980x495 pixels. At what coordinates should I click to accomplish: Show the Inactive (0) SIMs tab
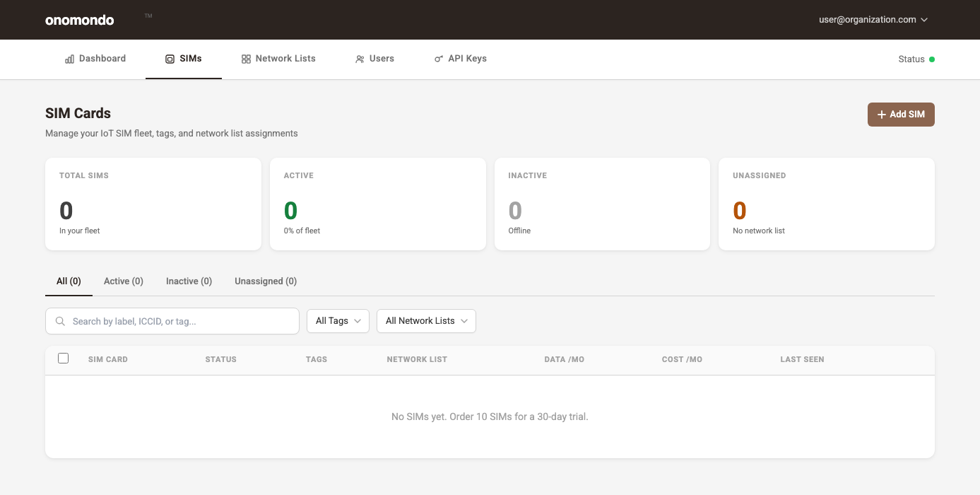[x=189, y=281]
